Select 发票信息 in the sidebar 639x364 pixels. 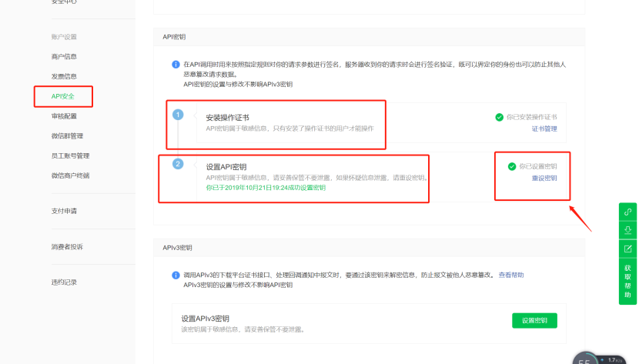[64, 76]
